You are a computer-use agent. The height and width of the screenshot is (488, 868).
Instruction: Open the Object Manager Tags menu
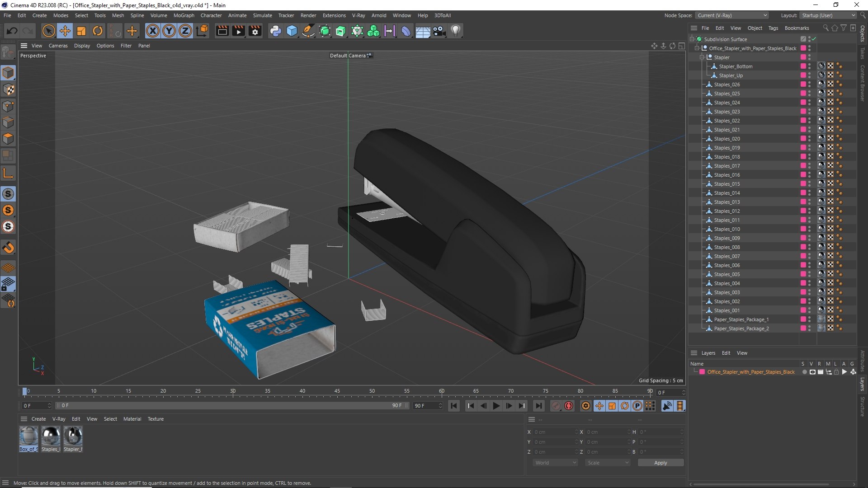pos(773,28)
